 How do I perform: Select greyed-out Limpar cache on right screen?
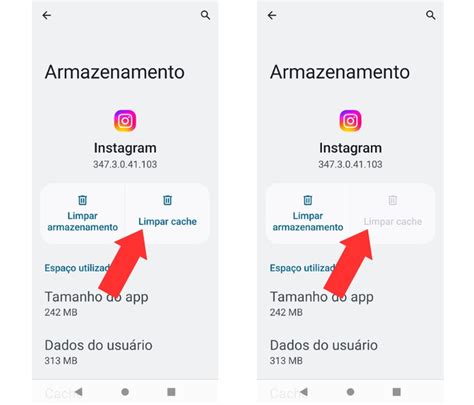pos(393,213)
